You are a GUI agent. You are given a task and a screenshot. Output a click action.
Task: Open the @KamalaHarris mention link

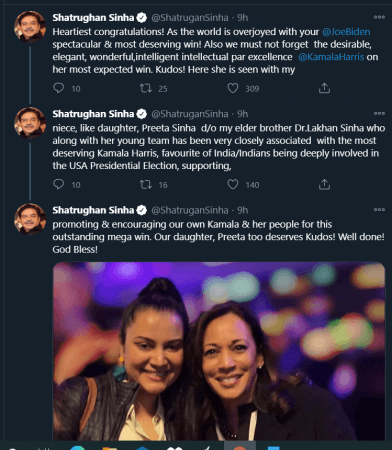tap(331, 57)
